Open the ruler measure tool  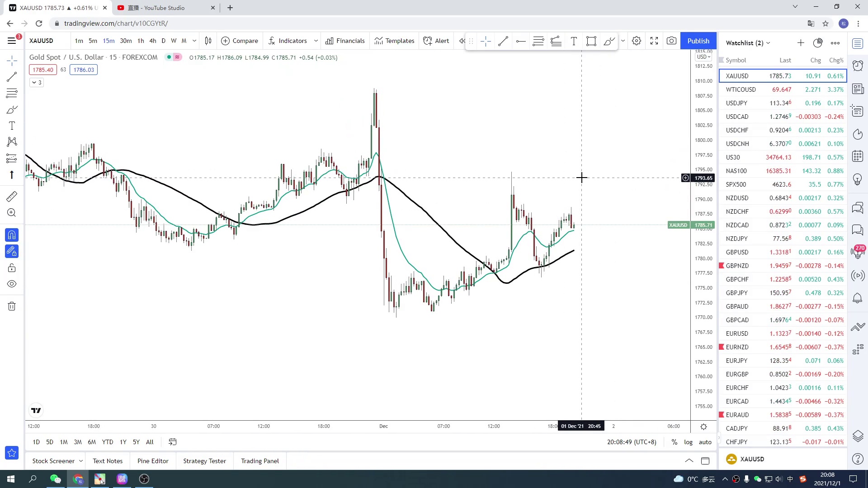tap(12, 196)
